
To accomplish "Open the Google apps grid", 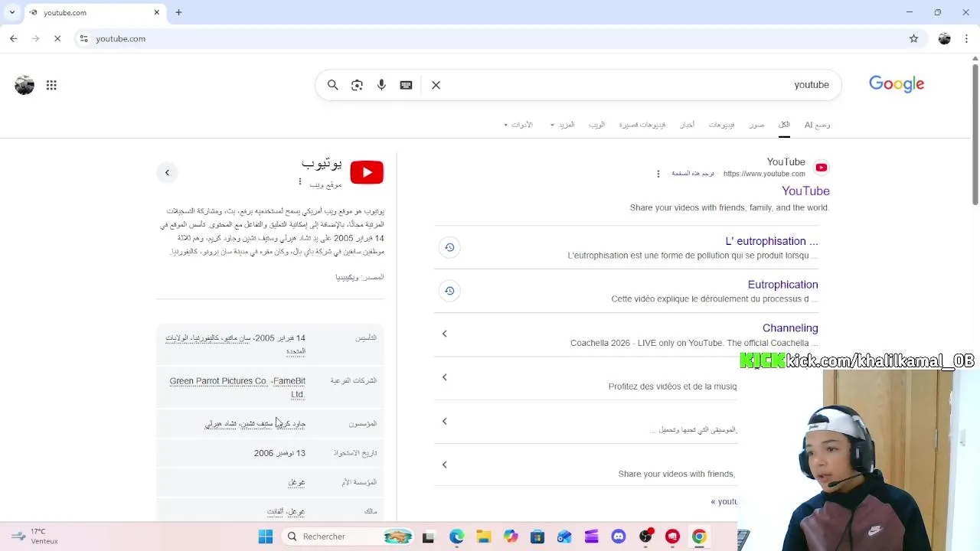I will click(51, 85).
